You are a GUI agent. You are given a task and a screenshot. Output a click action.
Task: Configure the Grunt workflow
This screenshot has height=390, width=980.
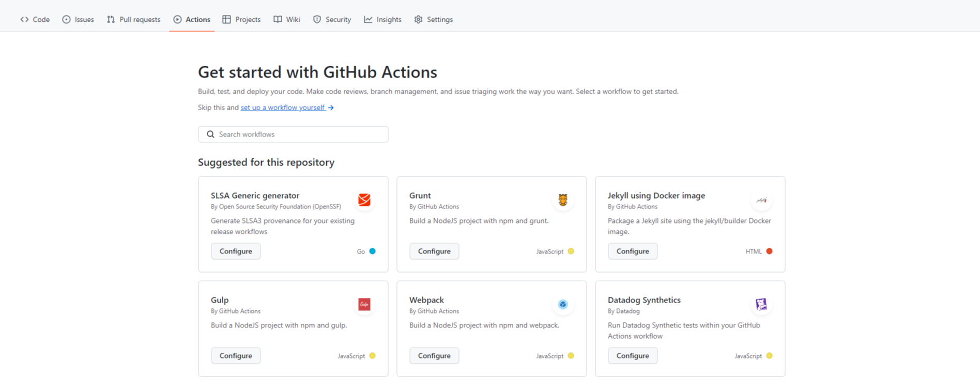[x=434, y=251]
